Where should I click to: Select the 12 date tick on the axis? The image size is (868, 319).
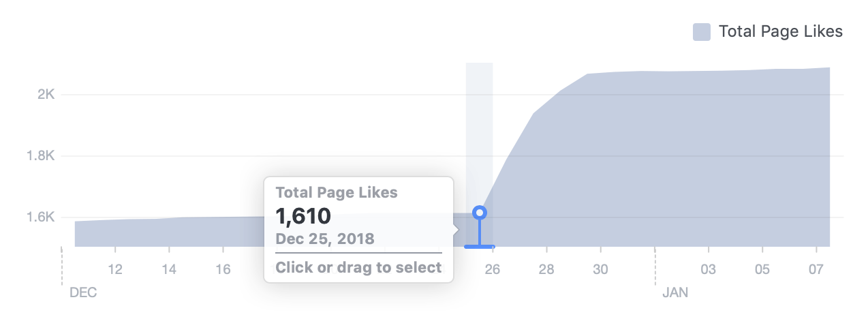(114, 269)
